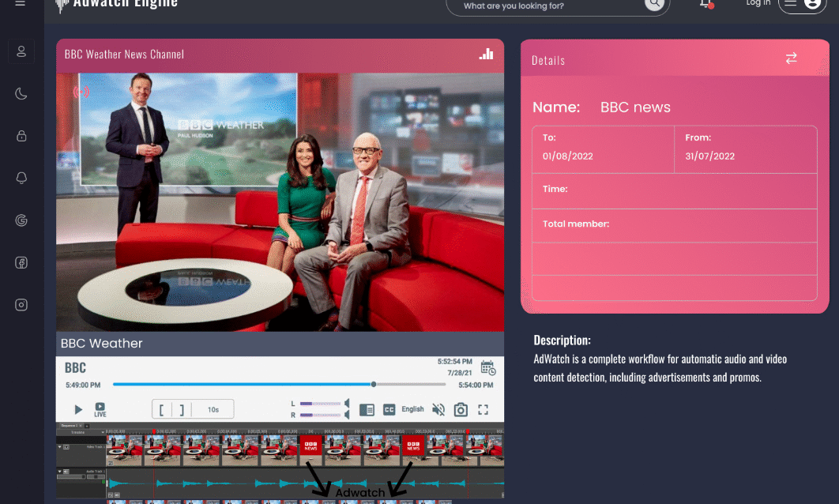The image size is (839, 504).
Task: Open the bar chart statistics icon
Action: (x=486, y=54)
